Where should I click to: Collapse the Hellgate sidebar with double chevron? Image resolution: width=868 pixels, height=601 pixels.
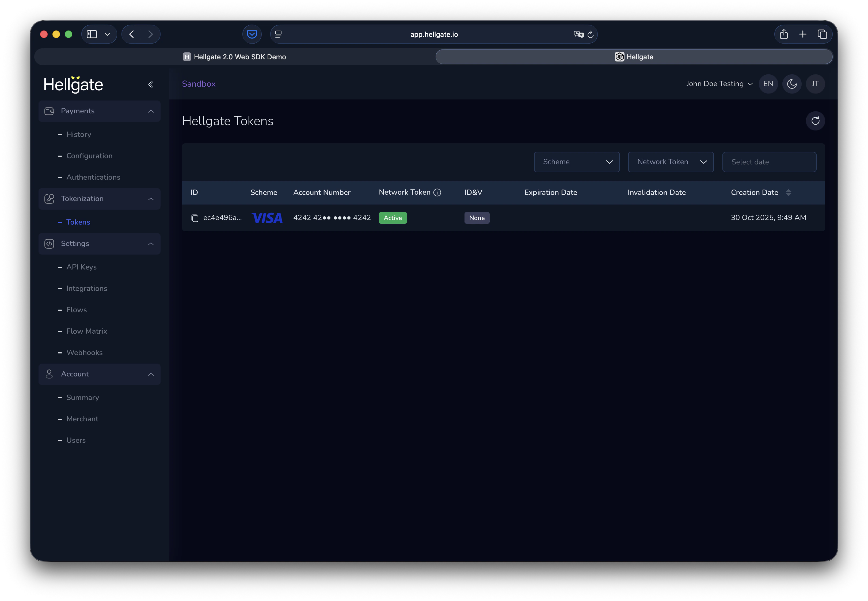(151, 84)
